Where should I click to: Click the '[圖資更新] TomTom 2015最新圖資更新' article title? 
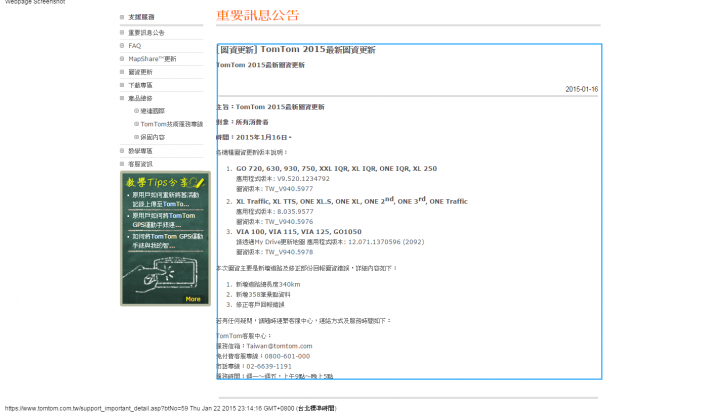[296, 50]
